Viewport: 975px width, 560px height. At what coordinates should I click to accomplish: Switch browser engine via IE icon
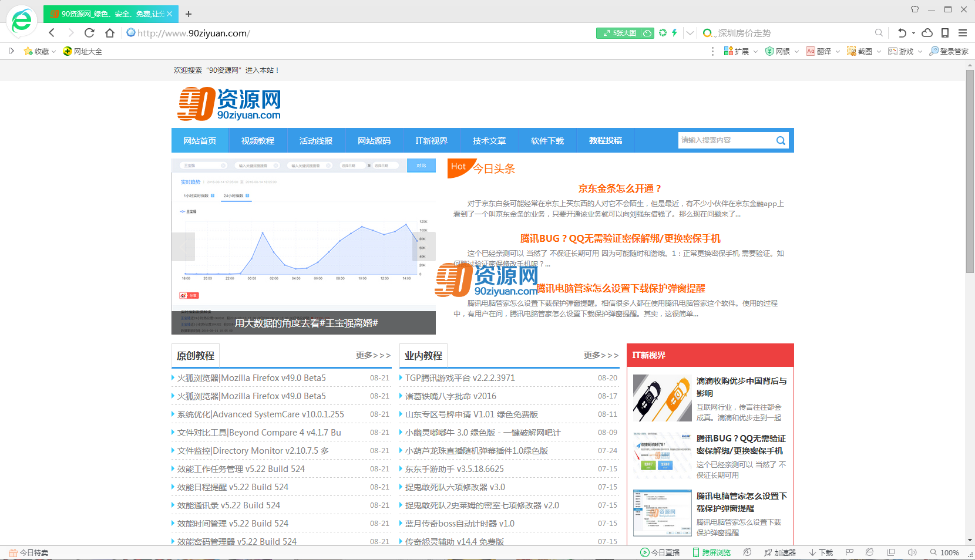(x=870, y=552)
